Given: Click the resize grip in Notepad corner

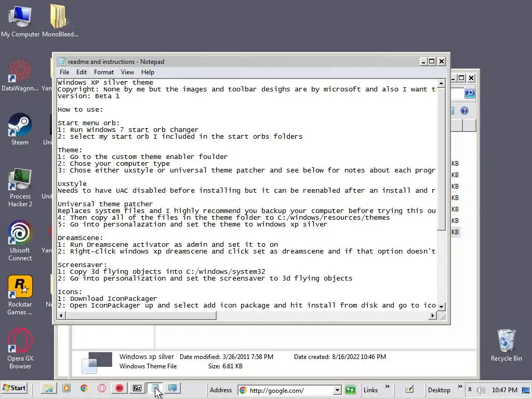Looking at the screenshot, I should 443,316.
